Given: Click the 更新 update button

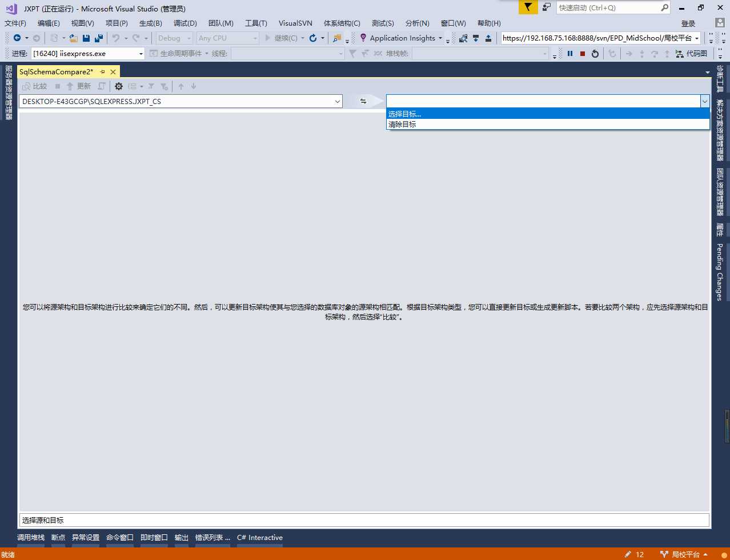Looking at the screenshot, I should tap(78, 86).
